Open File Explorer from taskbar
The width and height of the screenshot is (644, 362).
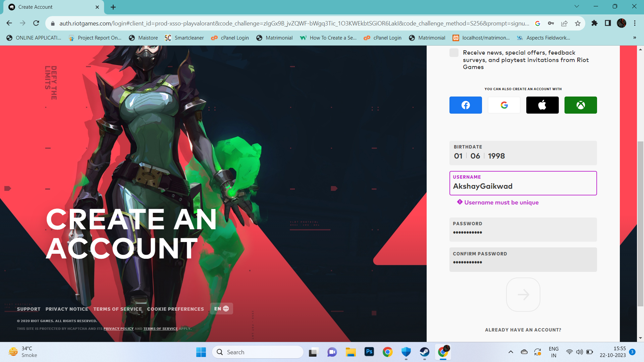(351, 352)
